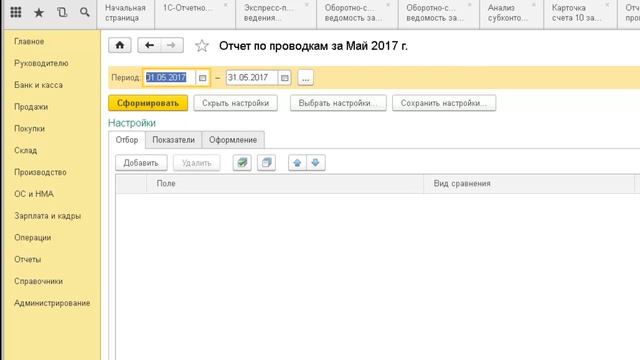Open Главное section in sidebar

29,42
